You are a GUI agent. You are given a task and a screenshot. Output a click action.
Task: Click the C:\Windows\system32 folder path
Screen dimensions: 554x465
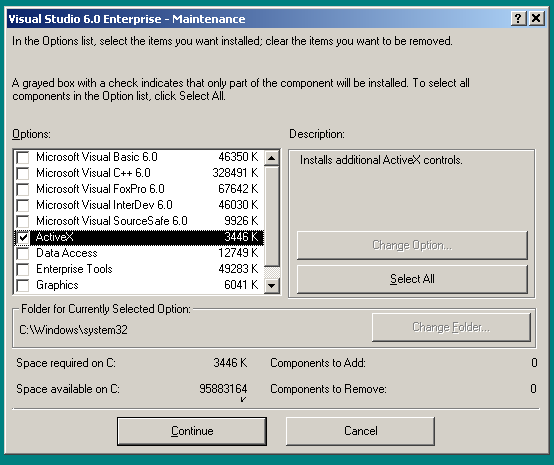73,330
